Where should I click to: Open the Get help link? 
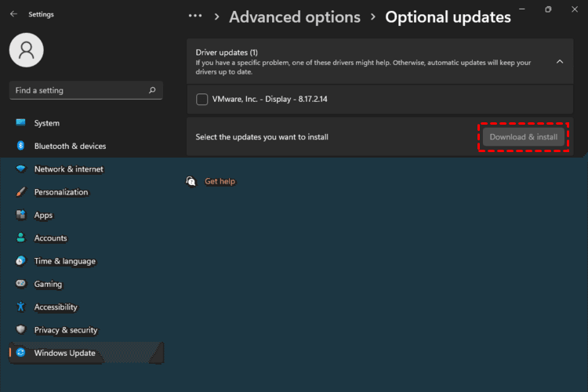[x=220, y=181]
